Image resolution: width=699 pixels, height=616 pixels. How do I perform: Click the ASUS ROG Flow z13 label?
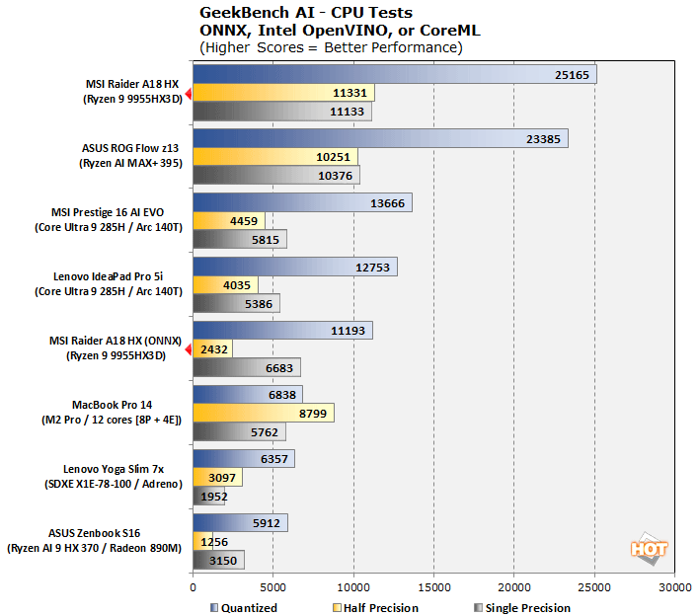pyautogui.click(x=130, y=148)
